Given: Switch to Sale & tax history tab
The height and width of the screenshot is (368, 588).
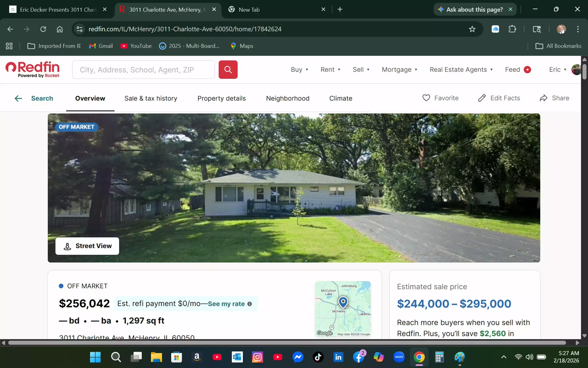Looking at the screenshot, I should [151, 98].
